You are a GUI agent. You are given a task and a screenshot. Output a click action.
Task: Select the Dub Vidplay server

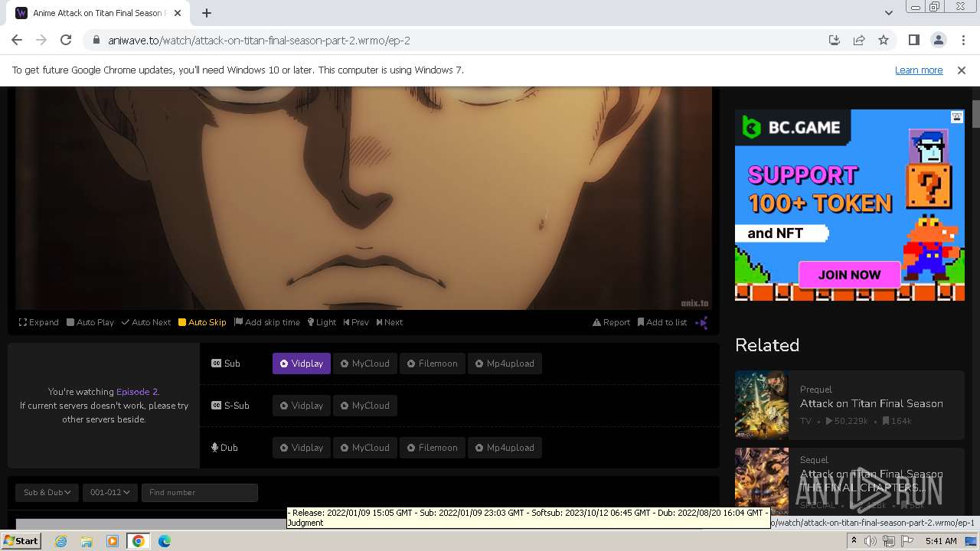click(x=302, y=448)
